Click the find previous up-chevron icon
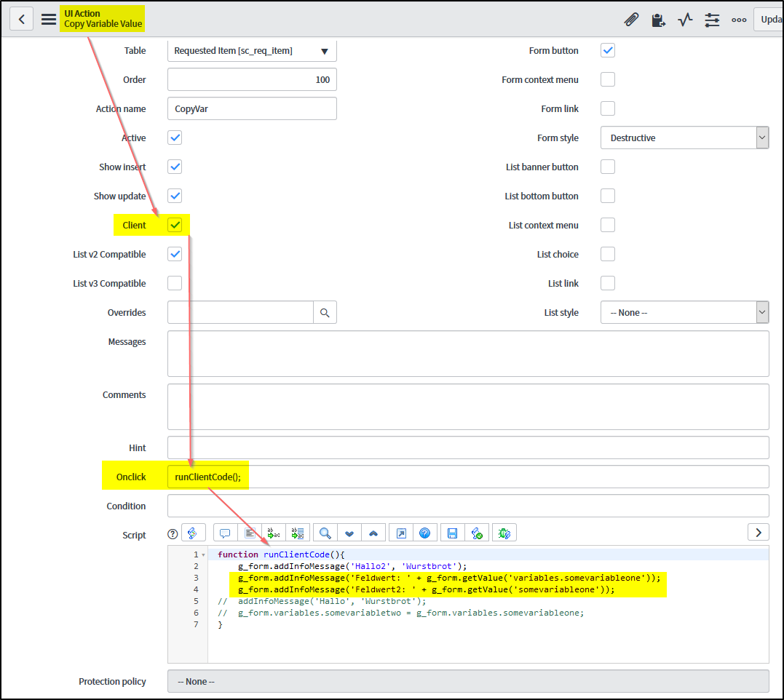 pyautogui.click(x=373, y=533)
